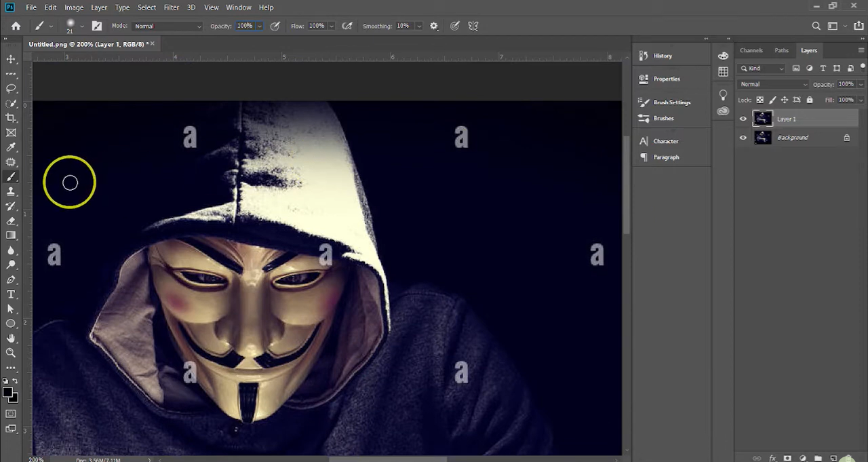Switch to the Channels tab
This screenshot has height=462, width=868.
(751, 50)
